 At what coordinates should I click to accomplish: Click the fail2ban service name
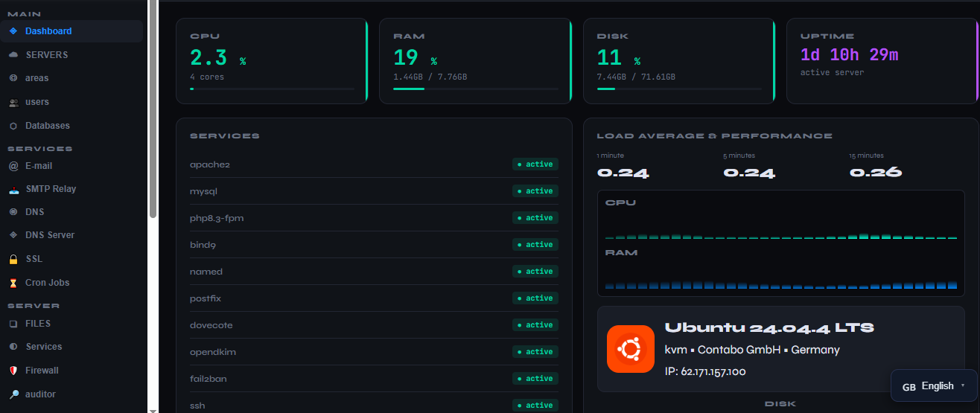click(x=209, y=379)
